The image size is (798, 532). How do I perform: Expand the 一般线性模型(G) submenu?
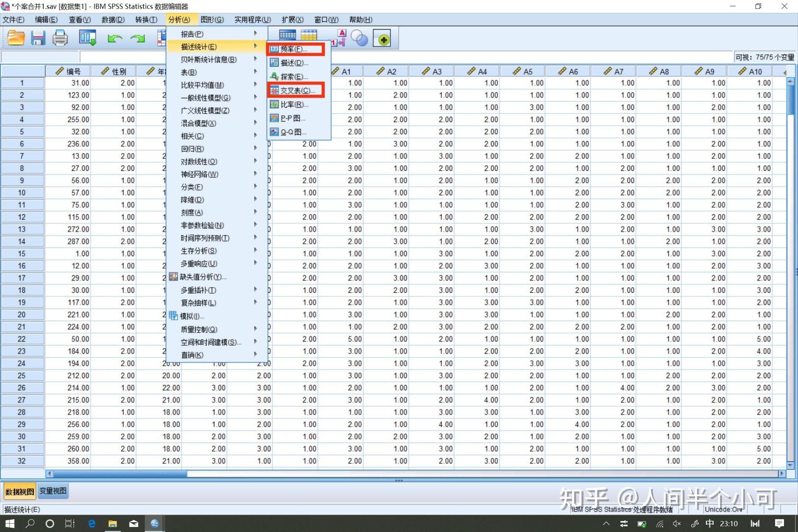[x=217, y=98]
